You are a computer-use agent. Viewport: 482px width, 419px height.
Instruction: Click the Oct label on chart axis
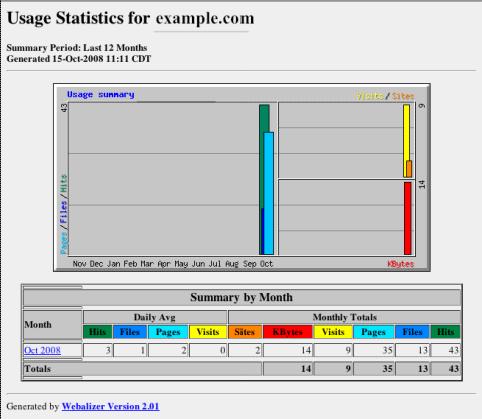point(266,264)
